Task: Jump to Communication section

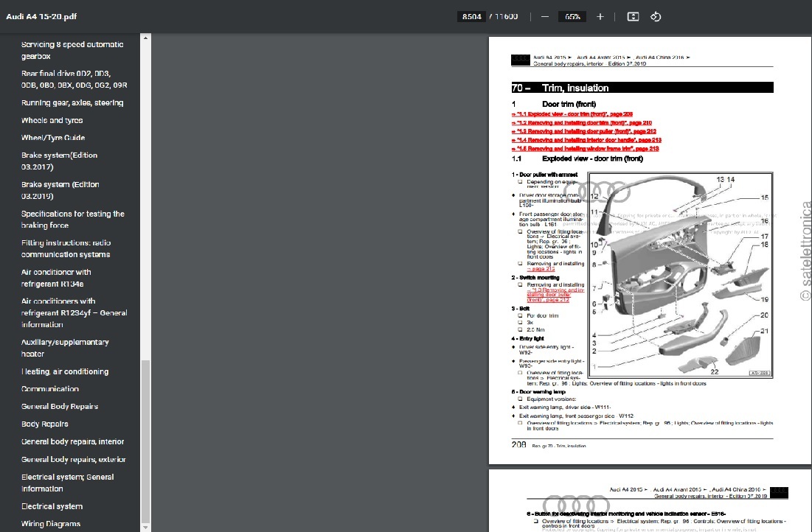Action: point(49,388)
